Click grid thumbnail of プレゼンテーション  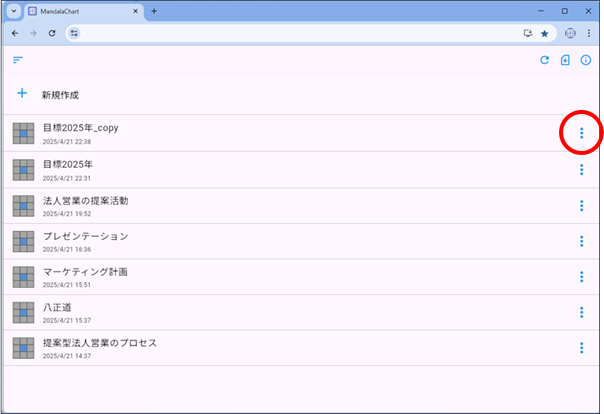tap(23, 241)
